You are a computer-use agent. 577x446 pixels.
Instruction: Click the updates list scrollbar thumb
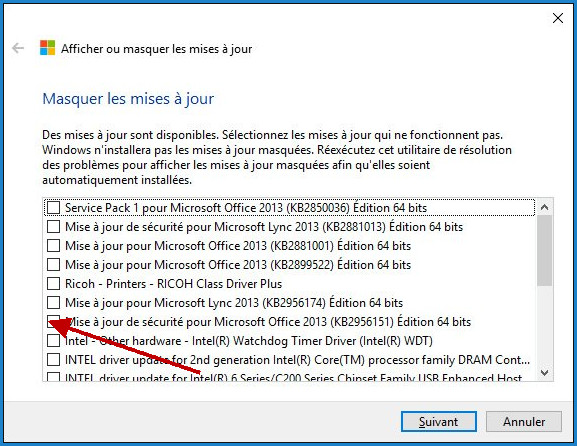tap(545, 251)
